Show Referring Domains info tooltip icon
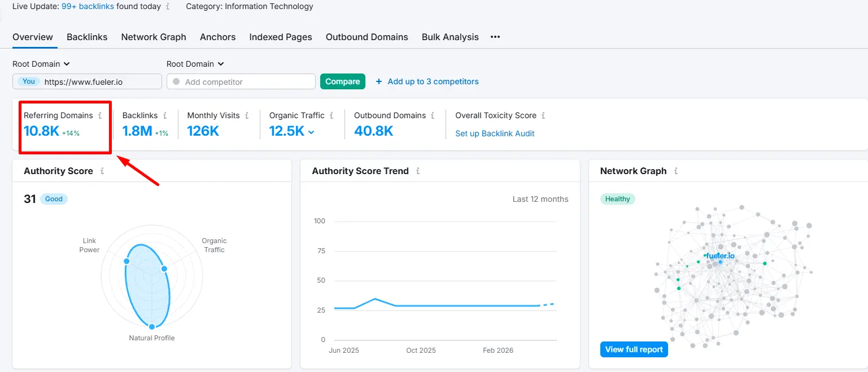 [100, 115]
